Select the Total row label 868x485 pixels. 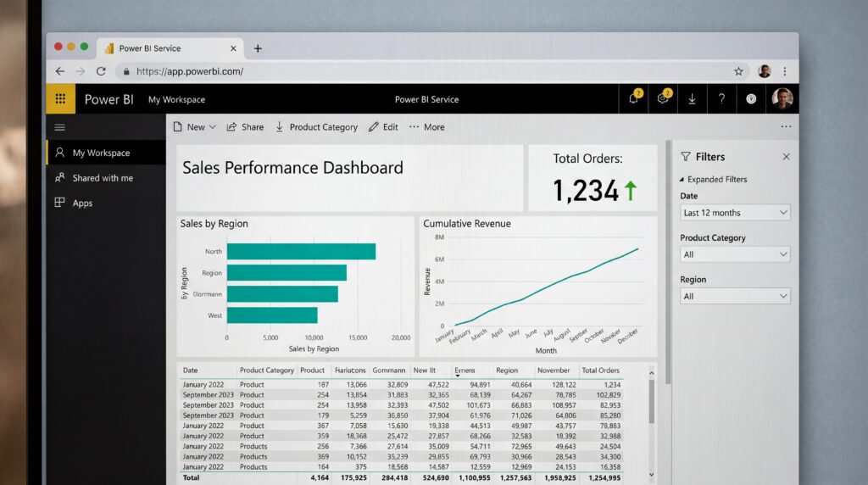pos(191,477)
